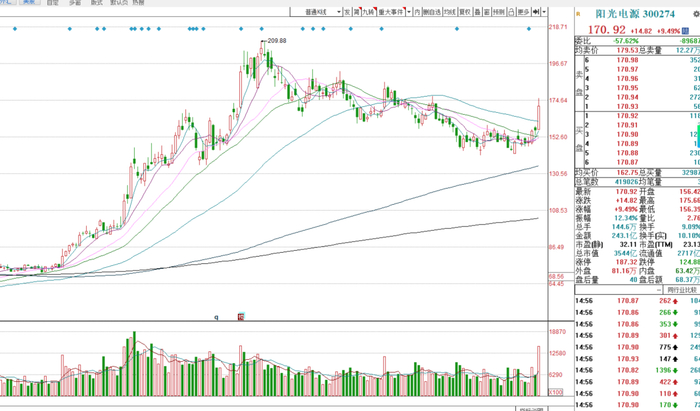This screenshot has height=411, width=700.
Task: Switch to the 热榜 tab at top
Action: click(138, 3)
